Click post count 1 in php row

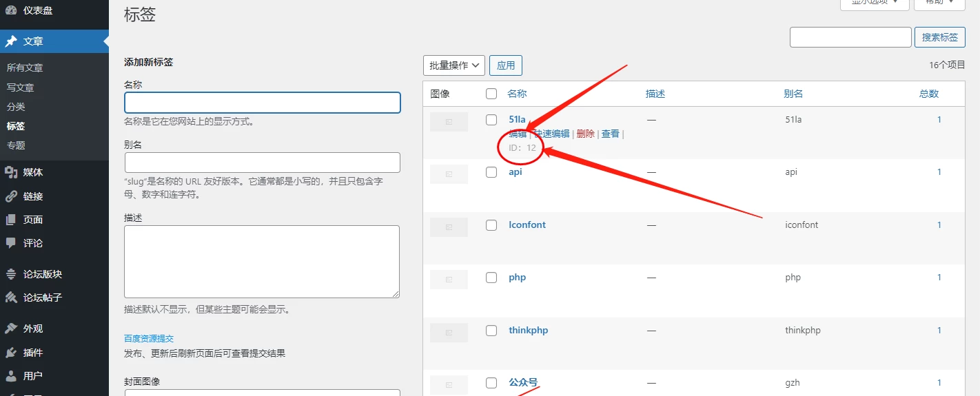tap(939, 278)
